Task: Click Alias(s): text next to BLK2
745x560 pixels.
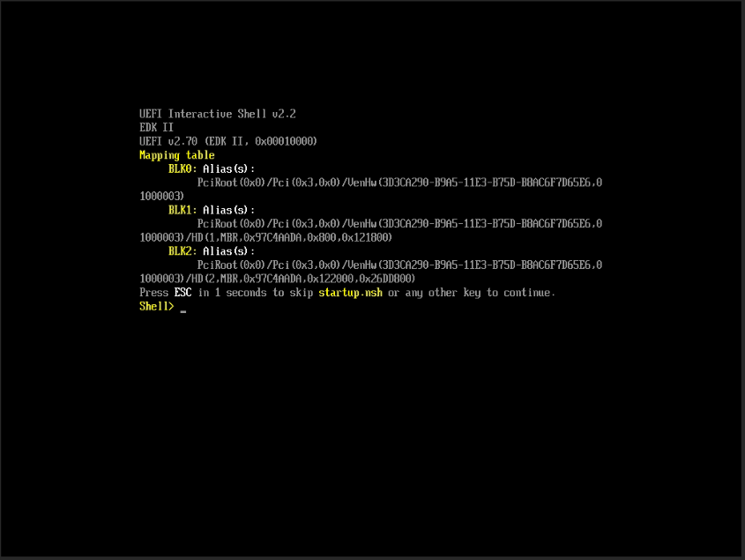Action: coord(228,252)
